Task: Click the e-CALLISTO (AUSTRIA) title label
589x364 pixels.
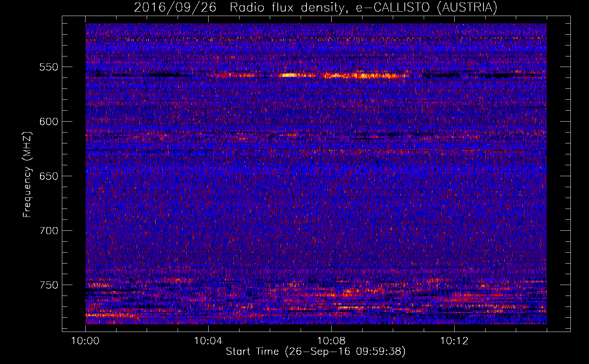Action: click(426, 8)
